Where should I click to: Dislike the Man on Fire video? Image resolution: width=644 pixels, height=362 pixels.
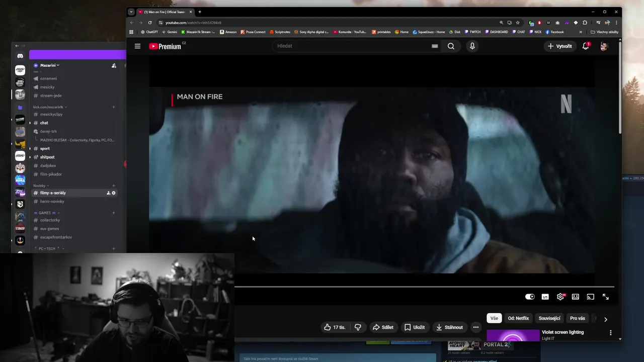click(358, 327)
